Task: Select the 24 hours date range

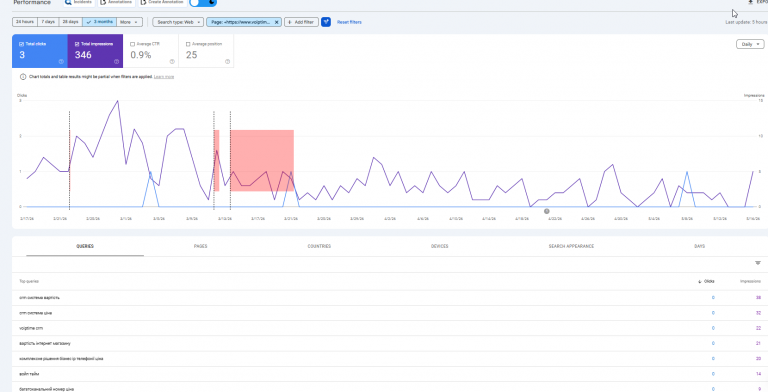Action: [24, 22]
